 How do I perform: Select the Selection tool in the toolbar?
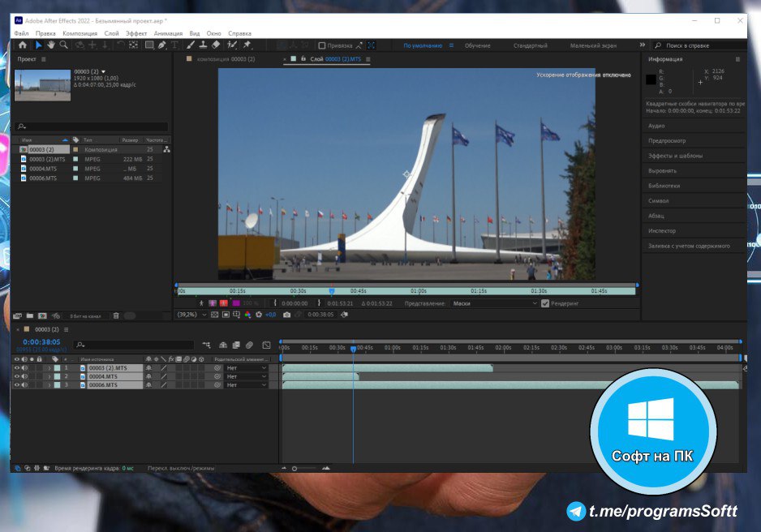click(39, 43)
